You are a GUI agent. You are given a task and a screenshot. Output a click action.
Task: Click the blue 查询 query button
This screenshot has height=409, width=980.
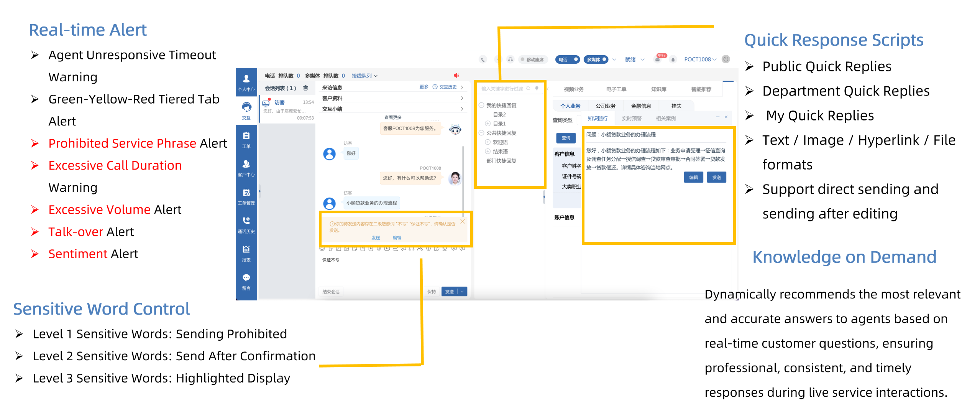[x=566, y=138]
